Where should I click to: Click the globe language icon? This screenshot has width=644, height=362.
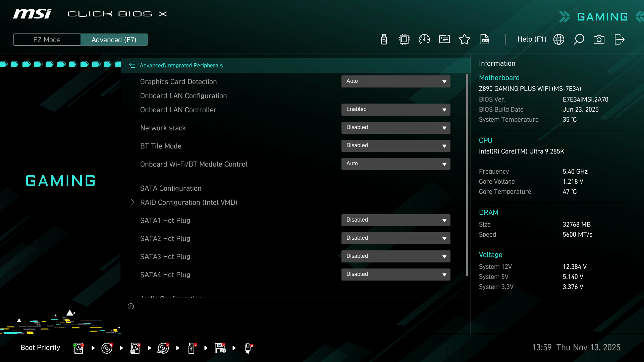tap(559, 40)
